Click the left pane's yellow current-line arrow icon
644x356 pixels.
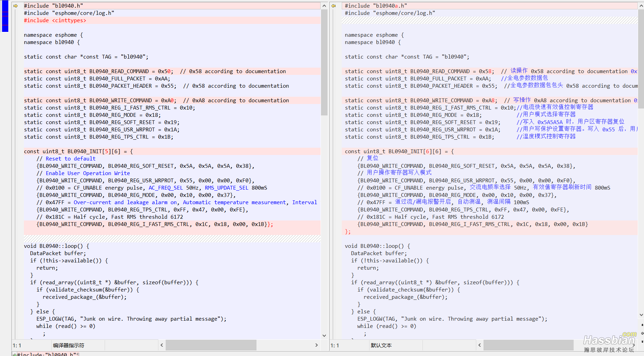point(16,6)
